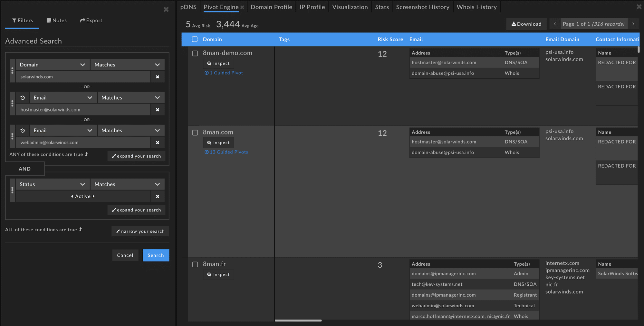
Task: Inspect the 8man-demo.com domain
Action: (x=218, y=64)
